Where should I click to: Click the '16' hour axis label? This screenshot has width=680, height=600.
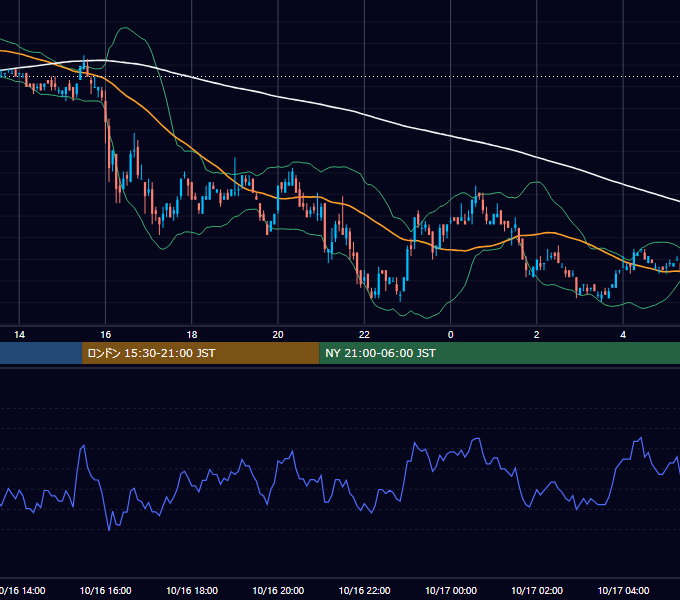click(x=105, y=335)
